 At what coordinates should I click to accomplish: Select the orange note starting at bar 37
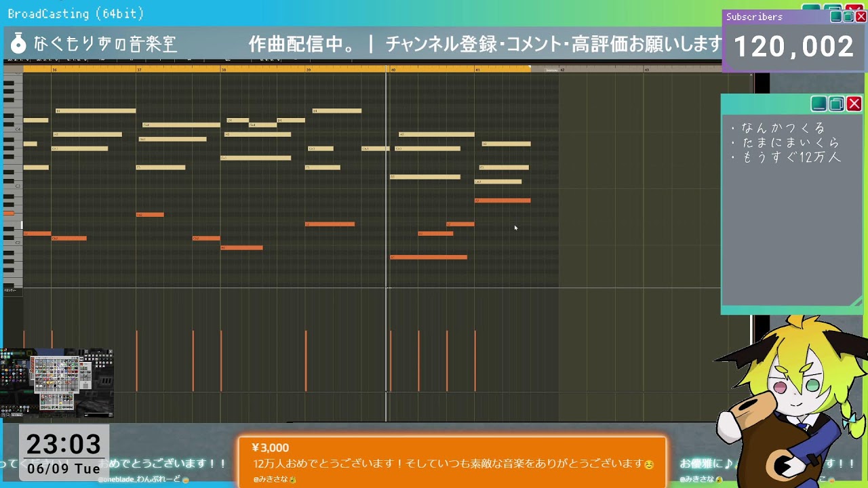[x=150, y=214]
